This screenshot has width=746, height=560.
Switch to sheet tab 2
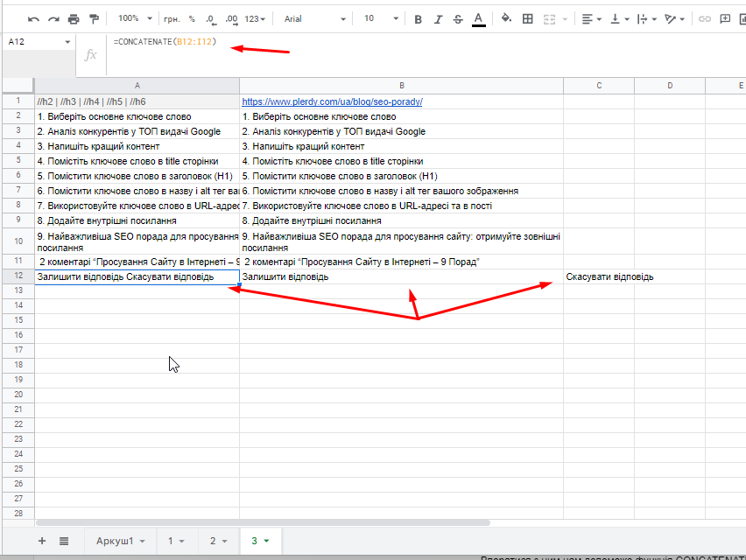217,541
